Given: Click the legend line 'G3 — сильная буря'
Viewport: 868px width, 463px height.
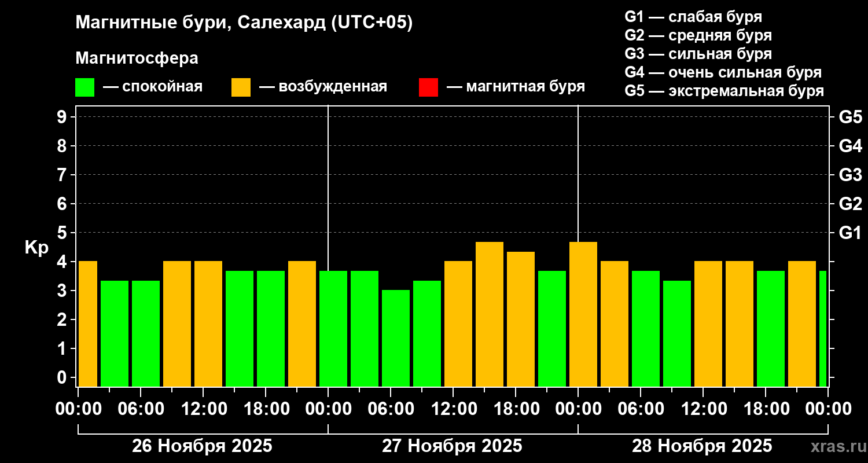Looking at the screenshot, I should tap(698, 54).
